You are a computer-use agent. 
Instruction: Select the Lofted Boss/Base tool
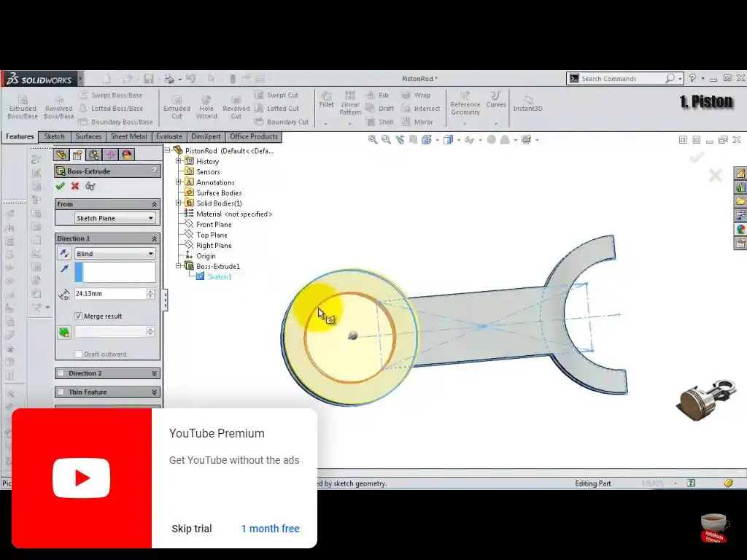point(111,109)
